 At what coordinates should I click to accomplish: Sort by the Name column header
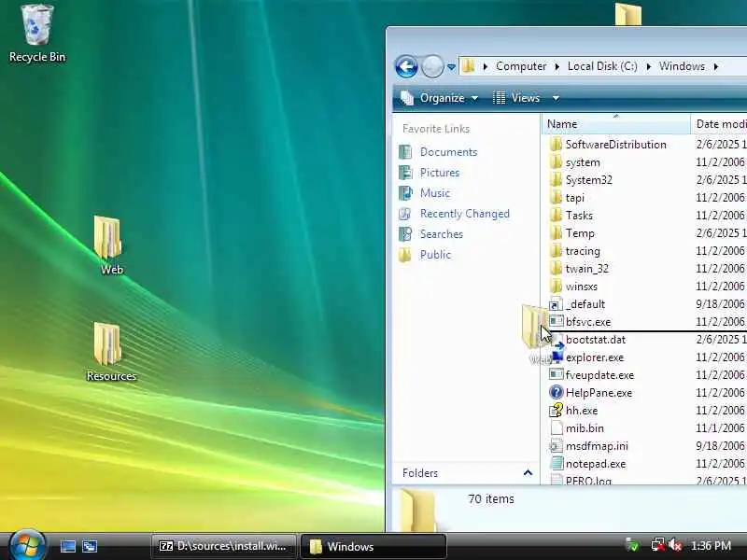pos(615,124)
